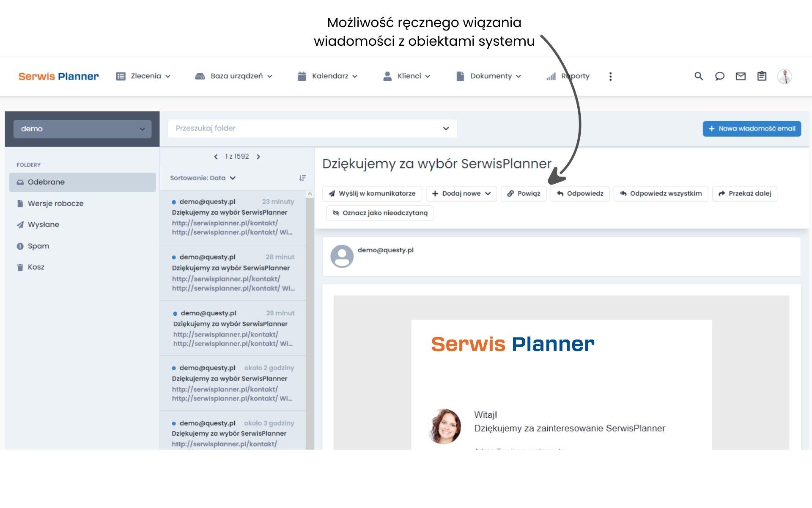Click Wyślij w komunikatorze button

[x=372, y=193]
